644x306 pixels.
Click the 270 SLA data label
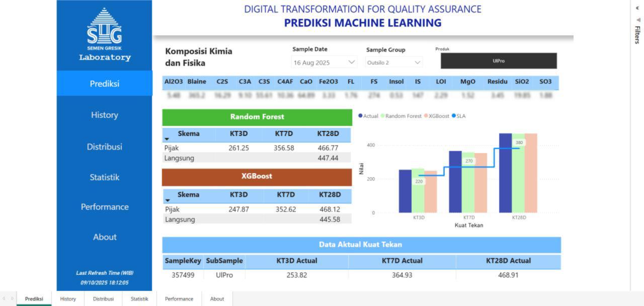(469, 161)
